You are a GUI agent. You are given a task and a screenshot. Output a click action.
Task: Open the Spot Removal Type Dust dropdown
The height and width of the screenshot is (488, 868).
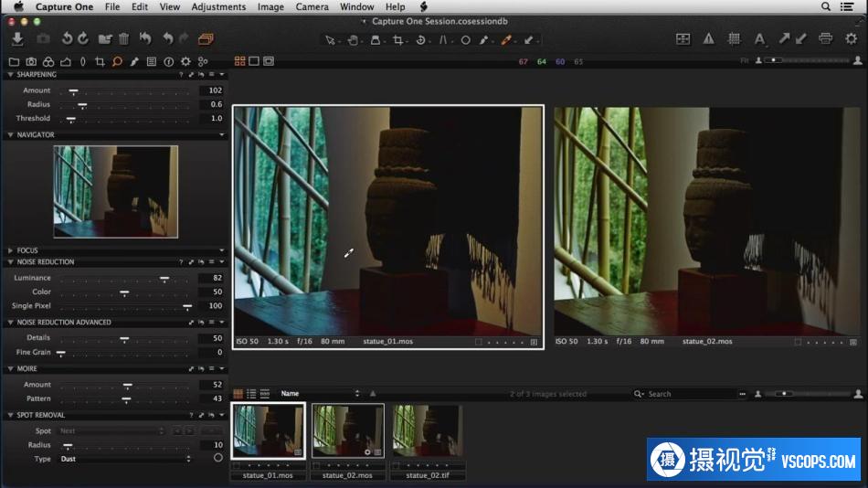point(125,459)
